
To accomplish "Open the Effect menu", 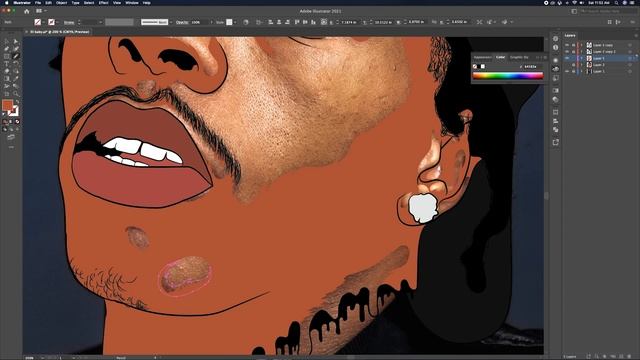I will pyautogui.click(x=104, y=2).
